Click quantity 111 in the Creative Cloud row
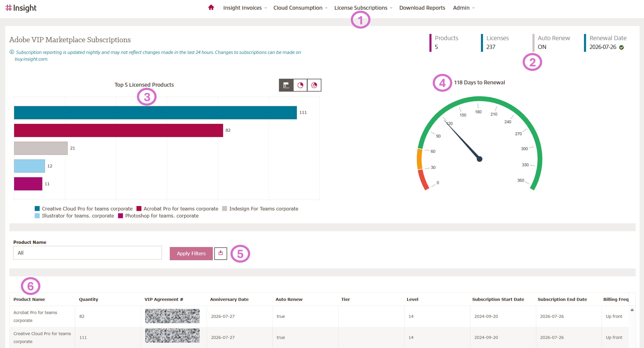Viewport: 644px width, 348px height. coord(83,338)
